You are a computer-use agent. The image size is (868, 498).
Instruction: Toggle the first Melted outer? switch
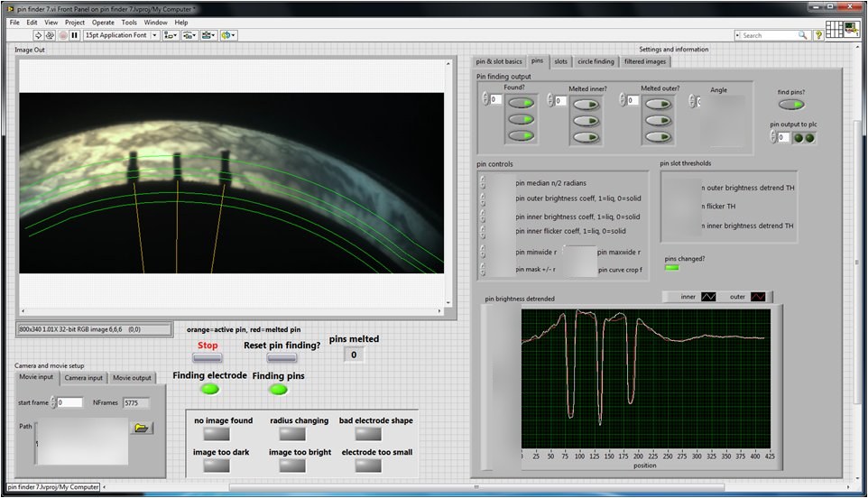click(x=658, y=104)
